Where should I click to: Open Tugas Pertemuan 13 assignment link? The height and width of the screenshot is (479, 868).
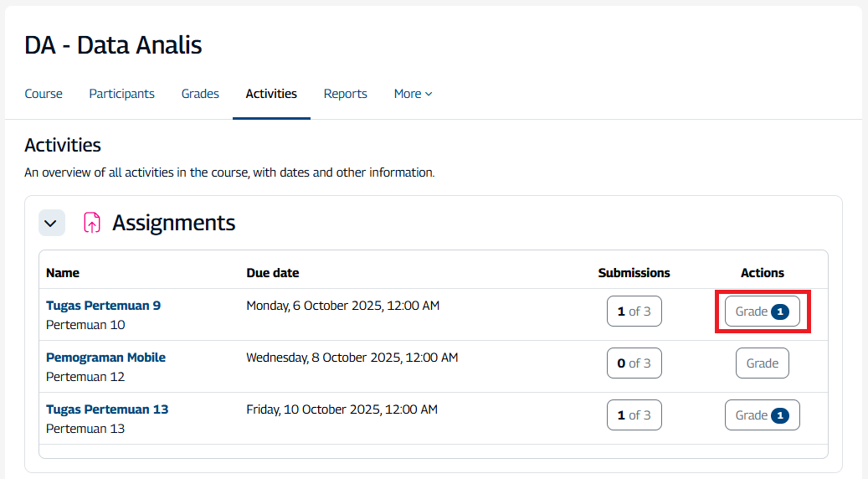107,409
